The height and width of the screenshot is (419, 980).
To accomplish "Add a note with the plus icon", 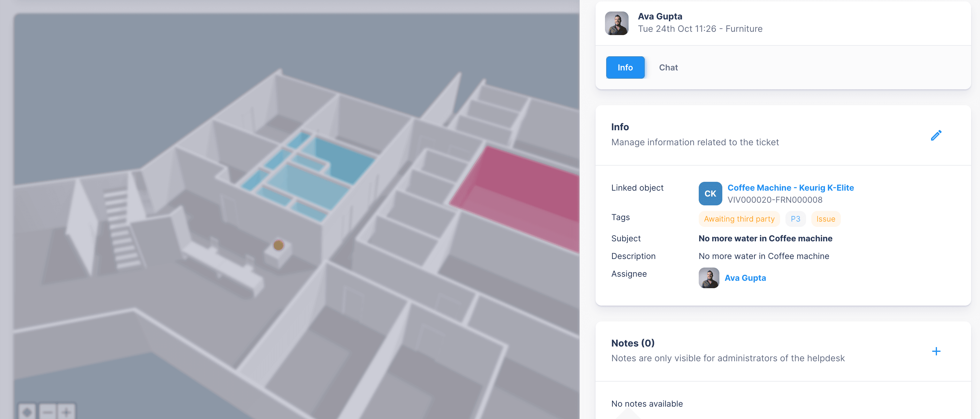I will [936, 351].
